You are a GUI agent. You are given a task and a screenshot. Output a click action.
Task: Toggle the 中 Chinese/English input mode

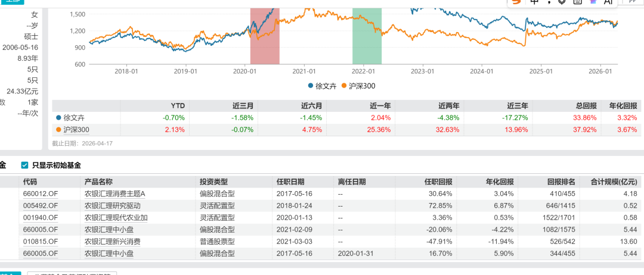tap(534, 2)
